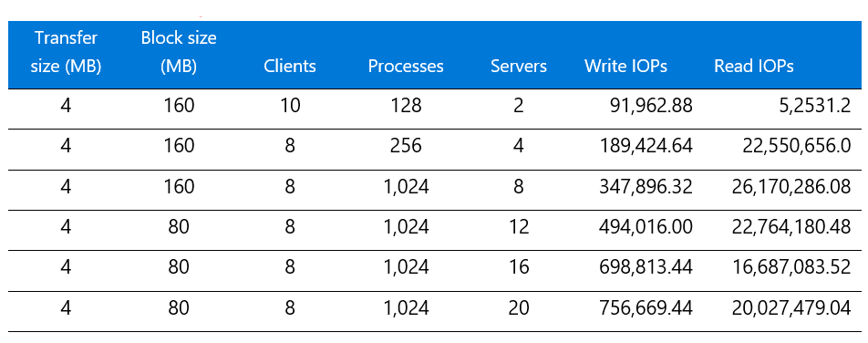Select Block size 80 in the 698,813.44 row
The image size is (868, 343).
pyautogui.click(x=179, y=267)
